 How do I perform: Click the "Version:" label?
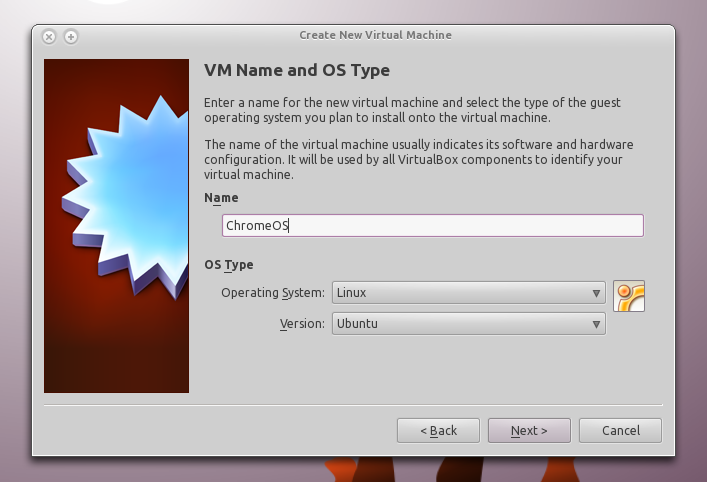pyautogui.click(x=302, y=324)
